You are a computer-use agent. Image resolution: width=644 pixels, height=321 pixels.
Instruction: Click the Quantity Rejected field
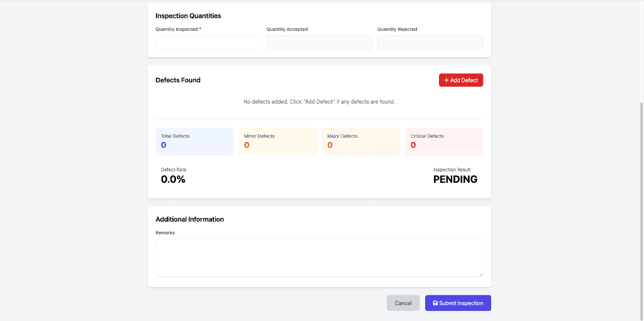(x=430, y=42)
